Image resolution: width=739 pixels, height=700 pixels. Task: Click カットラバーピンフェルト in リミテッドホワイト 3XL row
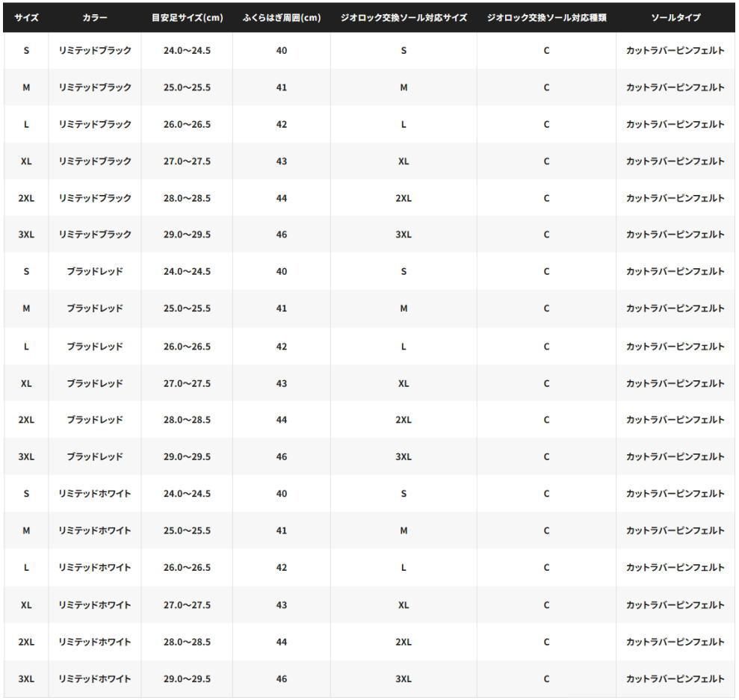click(675, 678)
